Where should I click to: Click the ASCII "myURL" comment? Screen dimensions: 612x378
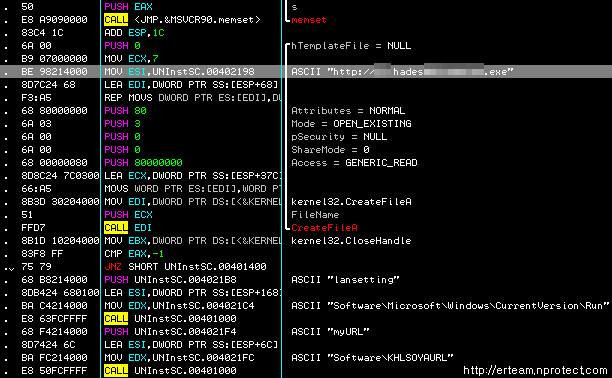330,332
